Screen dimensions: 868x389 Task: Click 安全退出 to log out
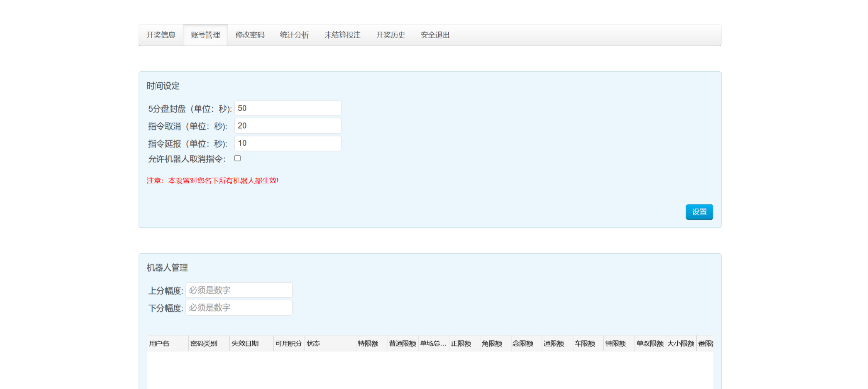(x=435, y=35)
